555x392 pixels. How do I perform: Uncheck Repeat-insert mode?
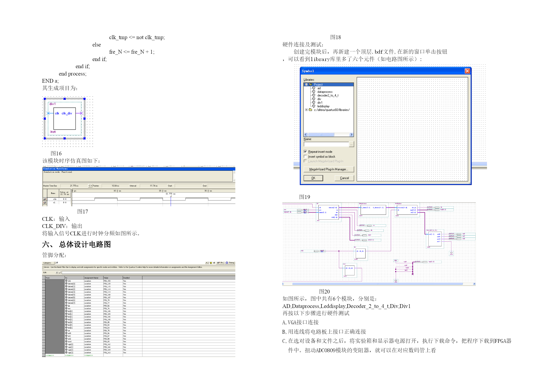[x=305, y=152]
